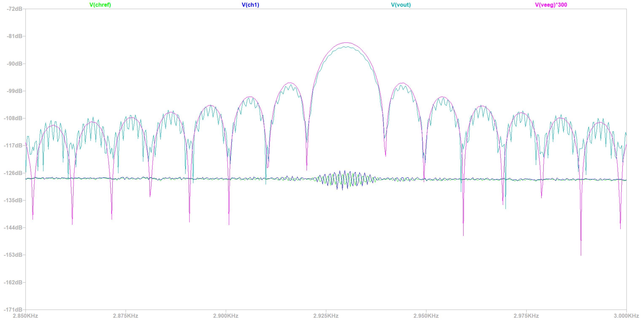Click the -90dB vertical axis label
644x322 pixels.
coord(14,64)
